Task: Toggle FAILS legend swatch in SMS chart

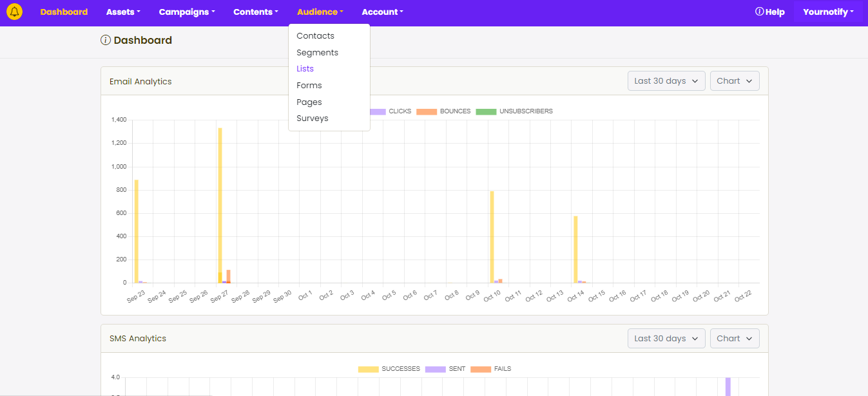Action: [481, 369]
